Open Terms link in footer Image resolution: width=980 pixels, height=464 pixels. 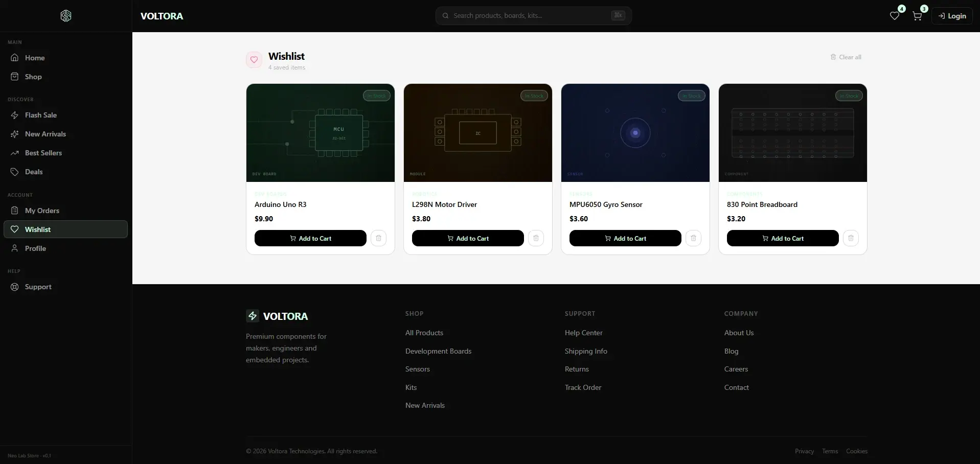click(x=830, y=451)
